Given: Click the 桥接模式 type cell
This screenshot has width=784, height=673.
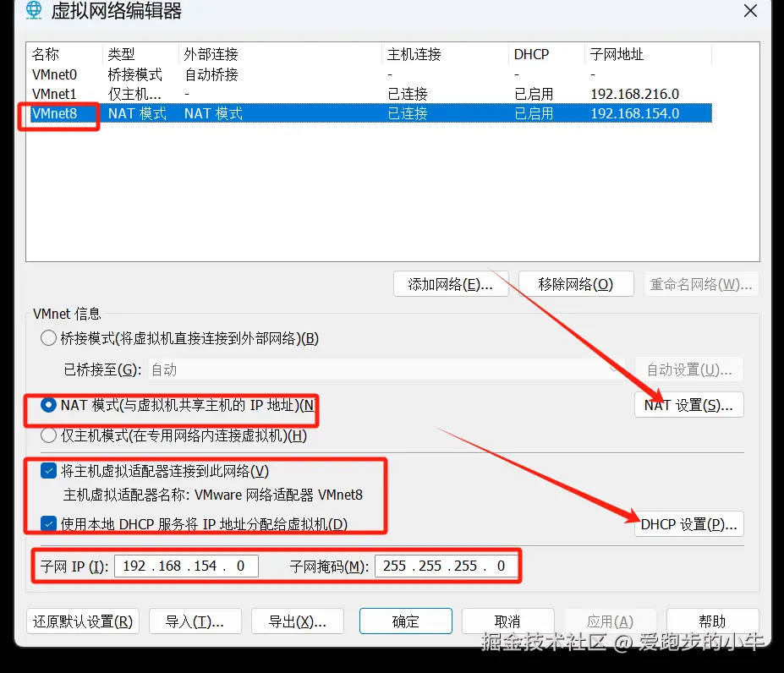Looking at the screenshot, I should pos(135,74).
